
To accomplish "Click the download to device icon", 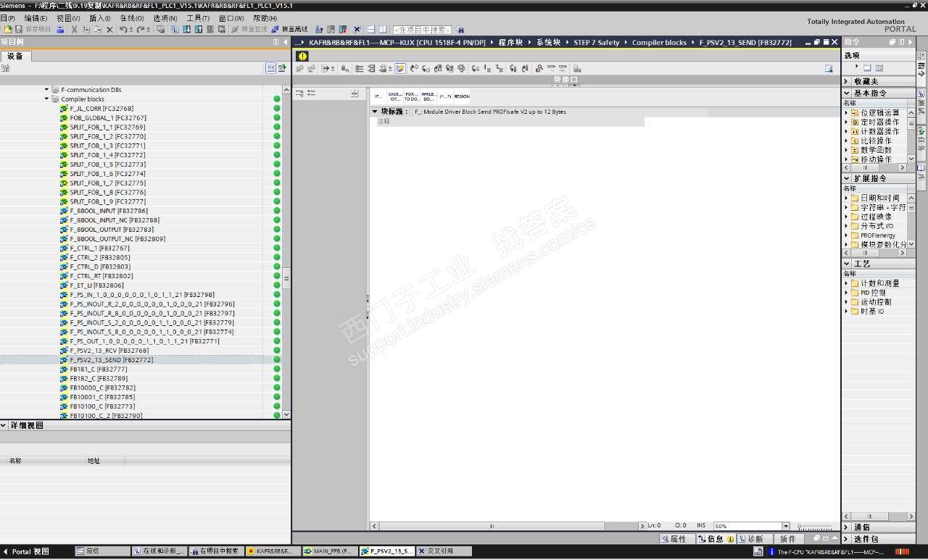I will tap(187, 30).
